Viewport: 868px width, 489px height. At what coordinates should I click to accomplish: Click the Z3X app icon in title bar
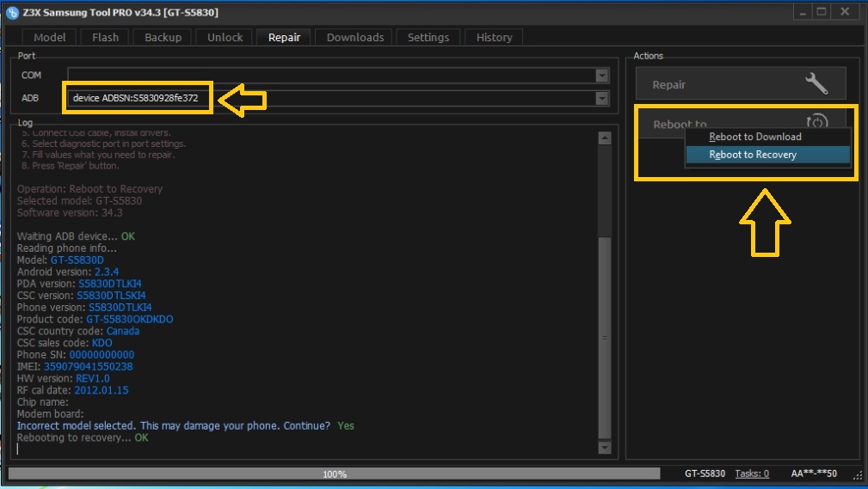point(12,12)
